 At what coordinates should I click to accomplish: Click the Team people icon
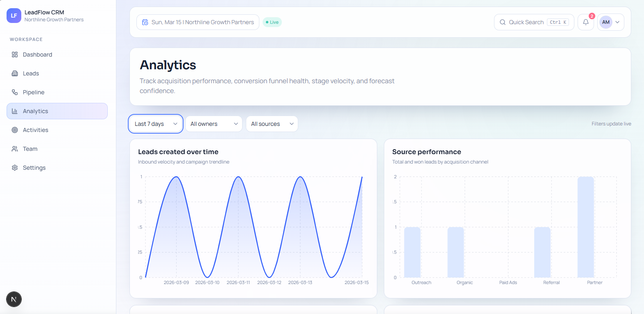(15, 149)
